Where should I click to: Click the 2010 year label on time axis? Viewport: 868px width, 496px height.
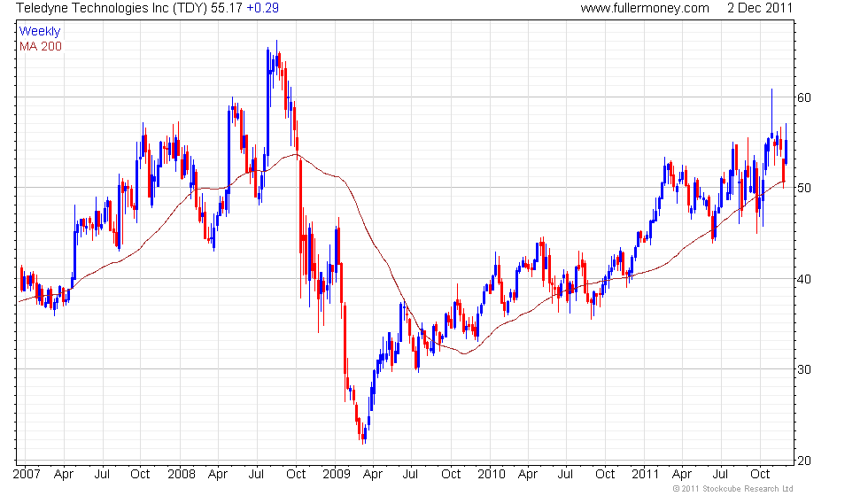click(492, 475)
